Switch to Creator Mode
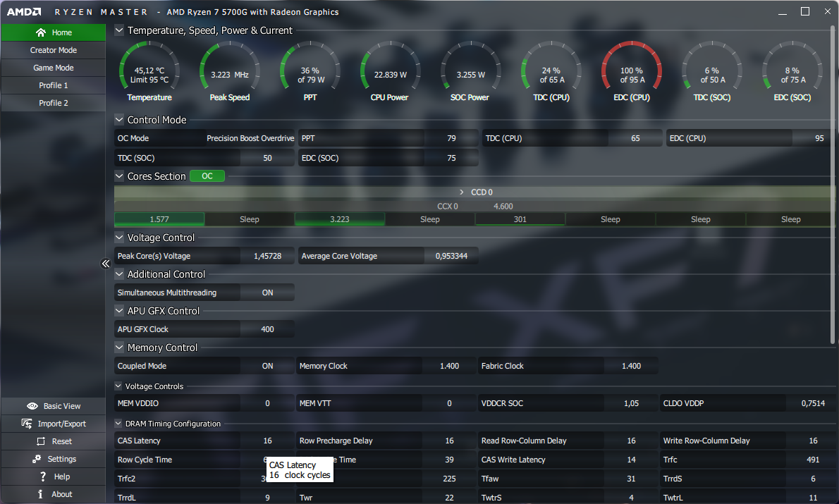 point(54,50)
